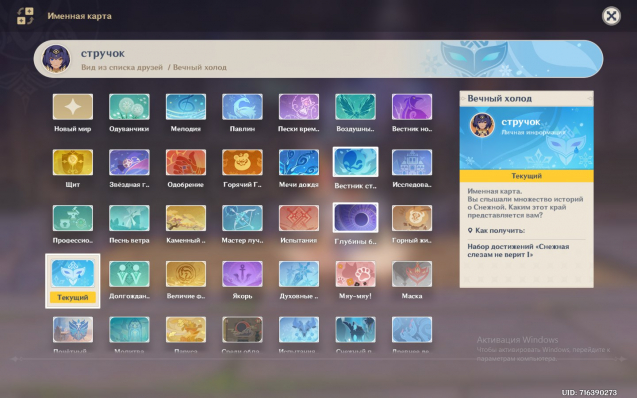Click the current namecard marked Текущий
Image resolution: width=637 pixels, height=398 pixels.
coord(73,281)
